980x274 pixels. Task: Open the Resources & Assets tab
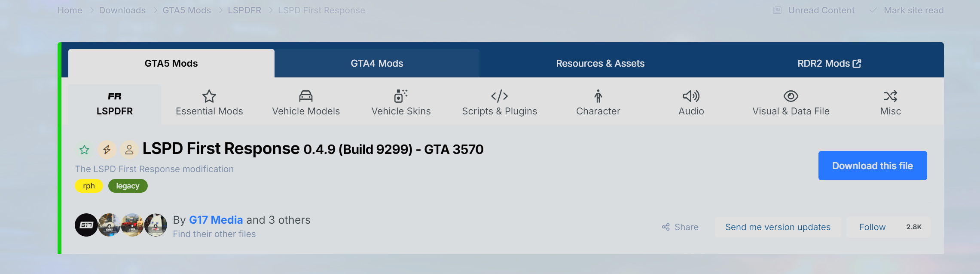click(600, 64)
